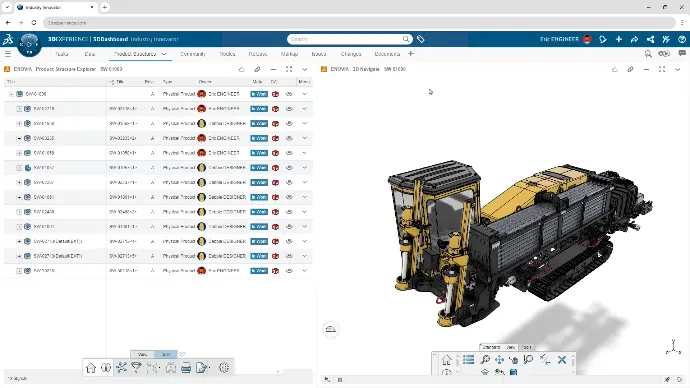Expand the SW-01050 tree node
690x388 pixels.
click(19, 153)
